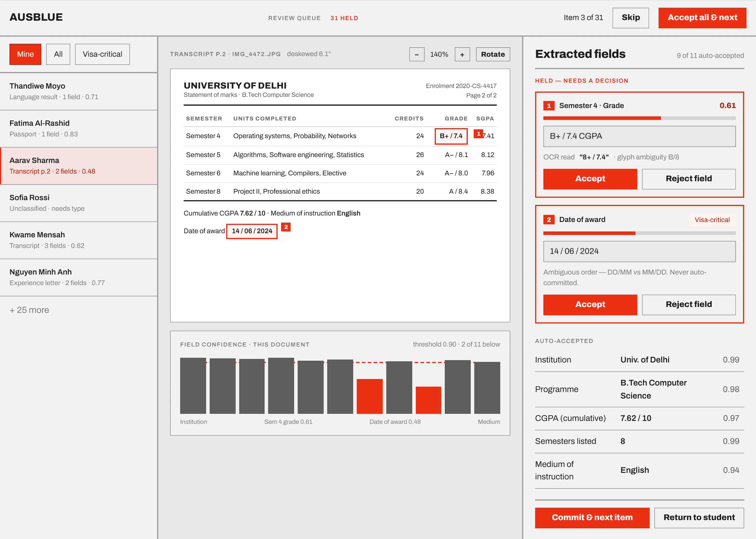
Task: Click the Medium bar in confidence chart
Action: tap(487, 388)
